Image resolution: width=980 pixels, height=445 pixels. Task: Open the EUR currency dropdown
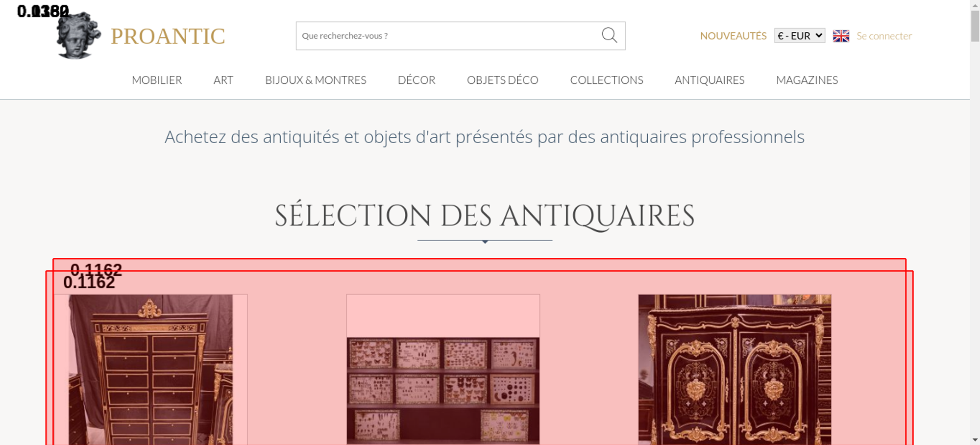tap(800, 36)
